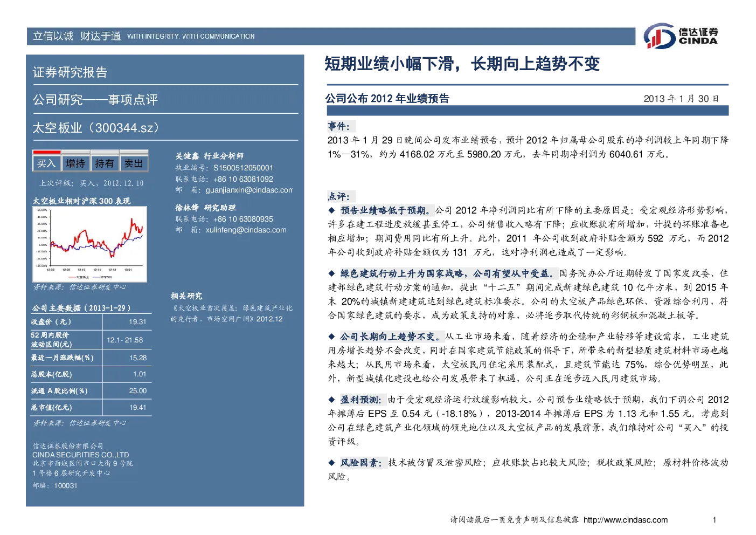
Task: Select the 持有 rating box
Action: 105,163
